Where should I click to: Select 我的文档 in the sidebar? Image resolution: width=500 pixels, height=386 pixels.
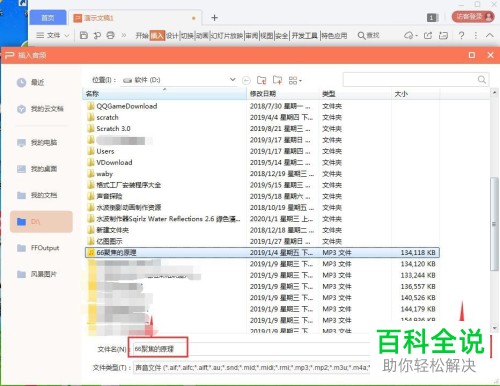[37, 195]
